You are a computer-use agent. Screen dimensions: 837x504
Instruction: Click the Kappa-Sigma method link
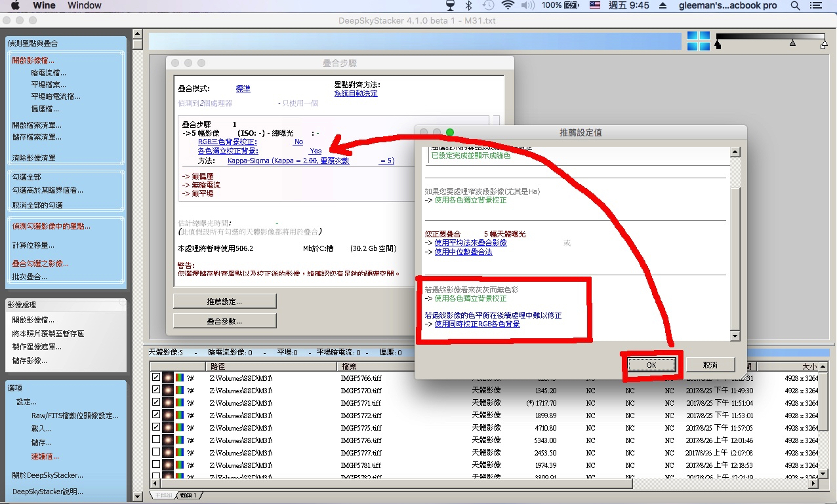[311, 161]
